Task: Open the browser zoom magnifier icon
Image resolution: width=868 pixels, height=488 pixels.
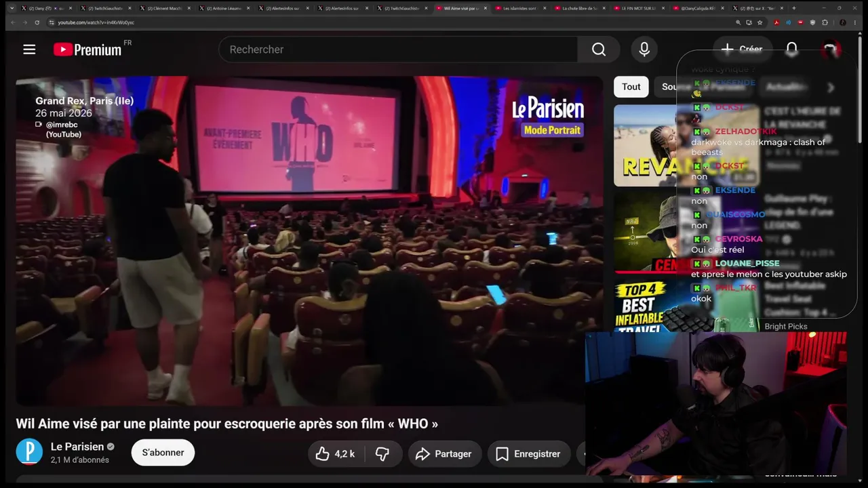Action: tap(738, 22)
